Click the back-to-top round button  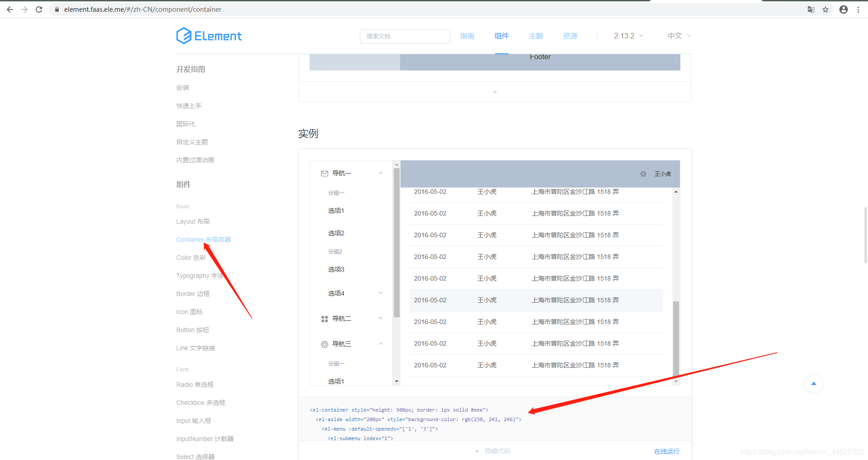tap(814, 384)
